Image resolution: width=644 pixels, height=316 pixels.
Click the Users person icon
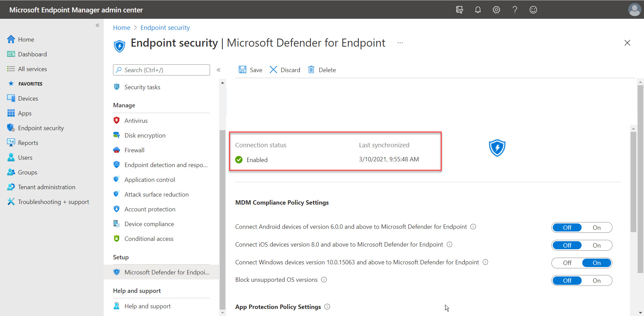tap(11, 157)
